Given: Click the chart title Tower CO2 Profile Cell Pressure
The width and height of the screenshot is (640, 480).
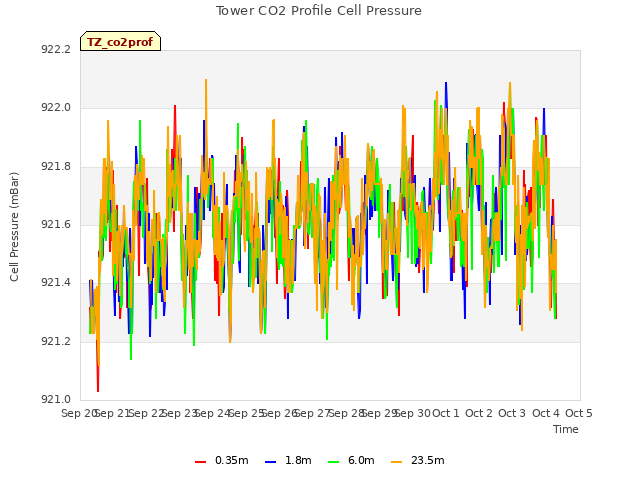Looking at the screenshot, I should 319,11.
